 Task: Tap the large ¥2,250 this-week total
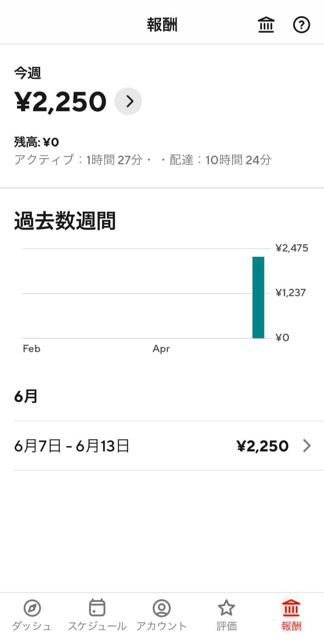pos(60,102)
